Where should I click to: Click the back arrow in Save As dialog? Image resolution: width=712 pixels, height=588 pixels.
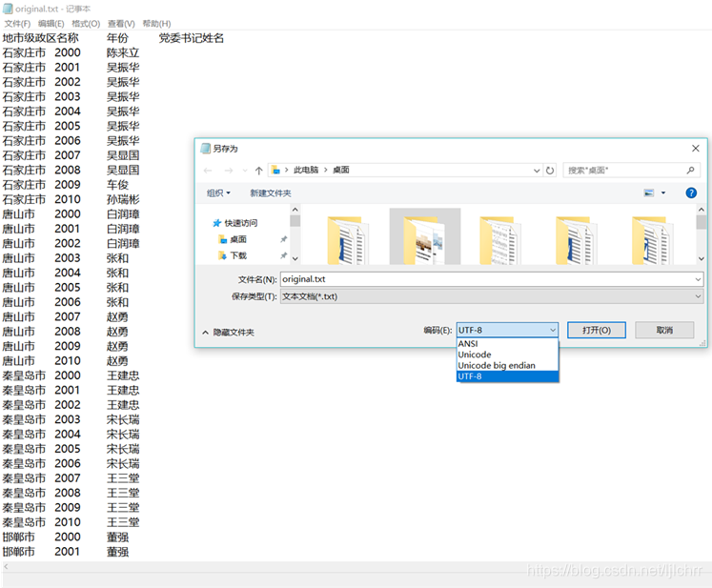(x=208, y=171)
